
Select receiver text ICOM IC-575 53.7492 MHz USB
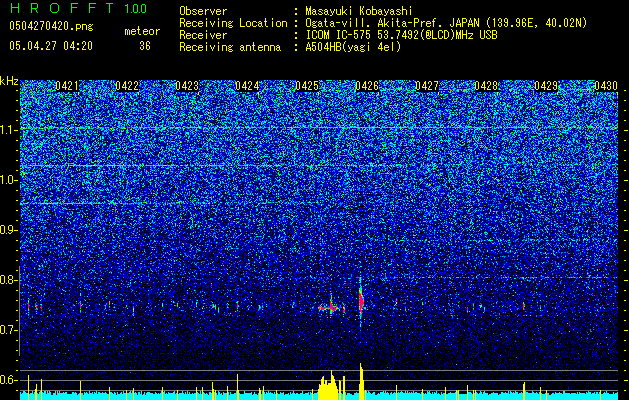(401, 35)
